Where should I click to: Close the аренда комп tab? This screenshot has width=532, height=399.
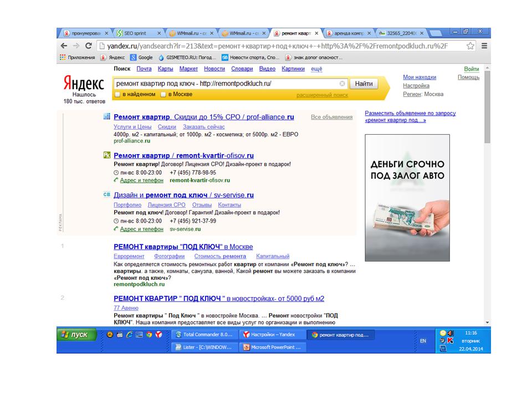click(x=369, y=33)
